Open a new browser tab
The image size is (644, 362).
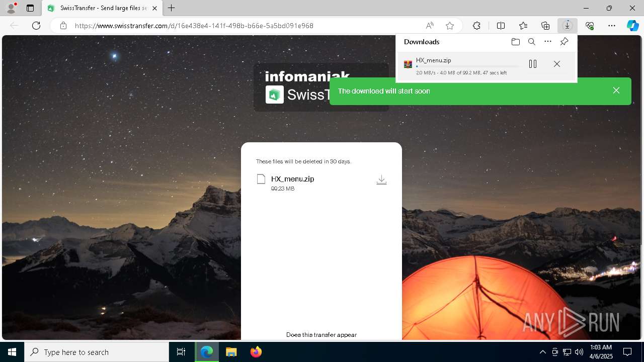[172, 8]
